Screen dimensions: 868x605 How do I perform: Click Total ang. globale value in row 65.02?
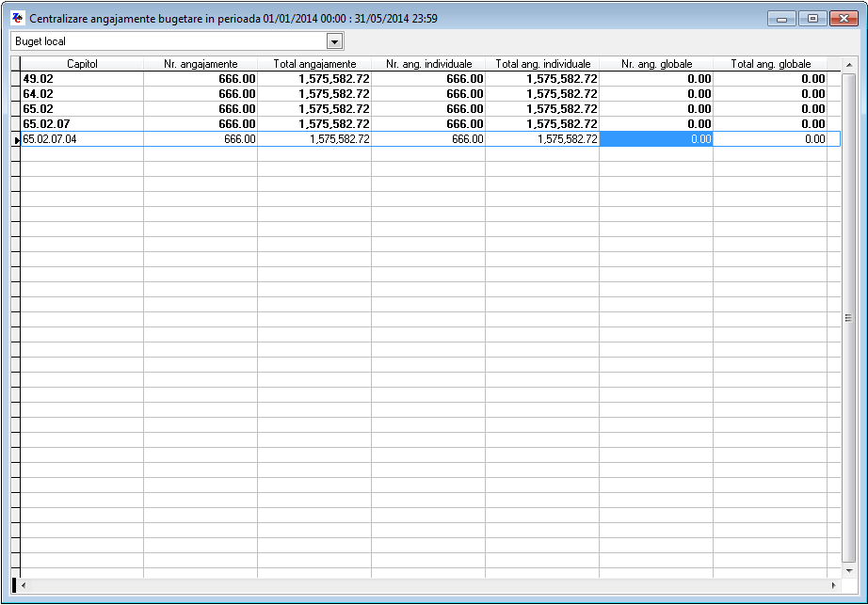[x=770, y=108]
